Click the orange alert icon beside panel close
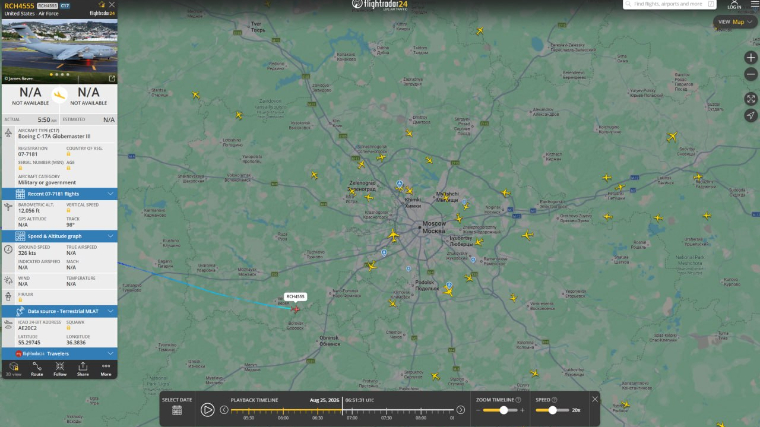Screen dimensions: 760x427 (x=101, y=4)
